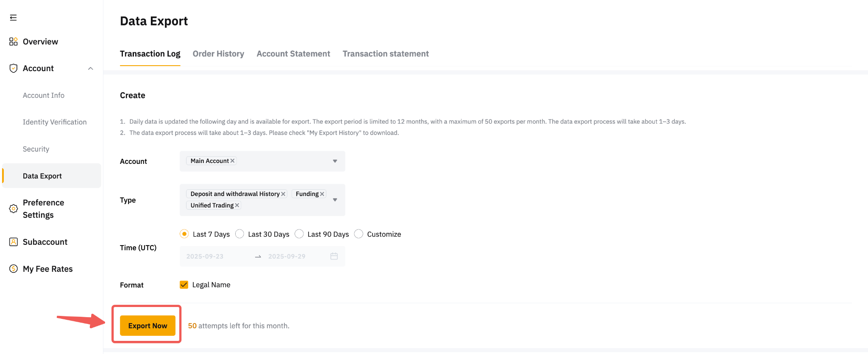Image resolution: width=868 pixels, height=354 pixels.
Task: Open the Account Statement tab
Action: click(x=293, y=54)
